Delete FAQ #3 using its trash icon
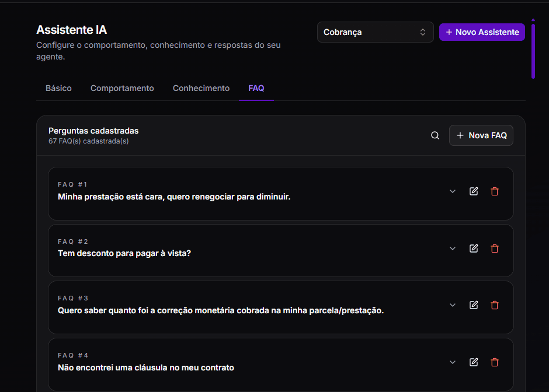The width and height of the screenshot is (549, 392). (494, 305)
